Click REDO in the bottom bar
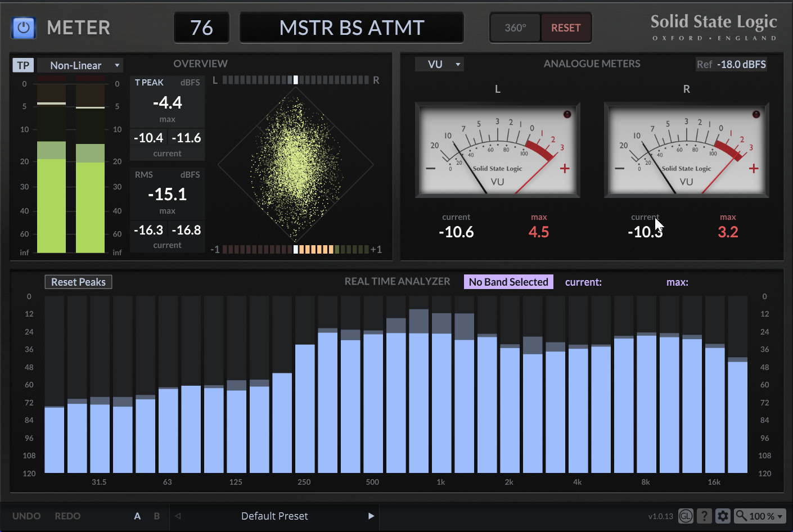793x532 pixels. [x=67, y=516]
